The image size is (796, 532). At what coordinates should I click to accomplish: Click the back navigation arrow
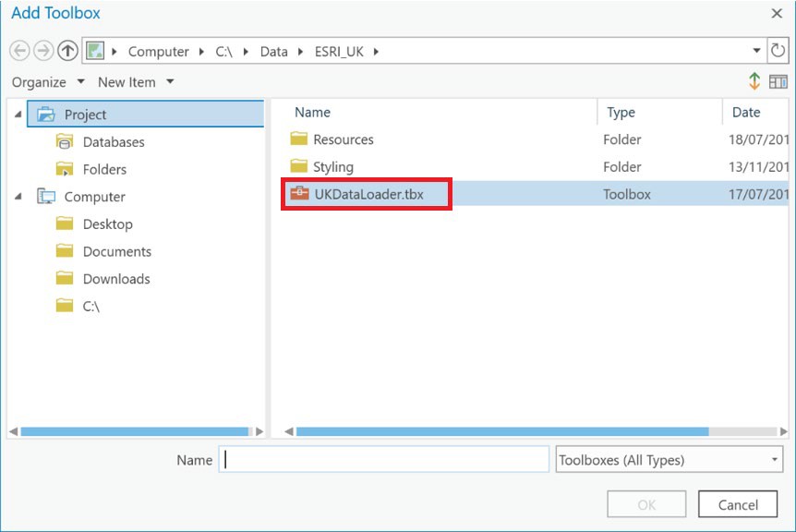(x=18, y=51)
